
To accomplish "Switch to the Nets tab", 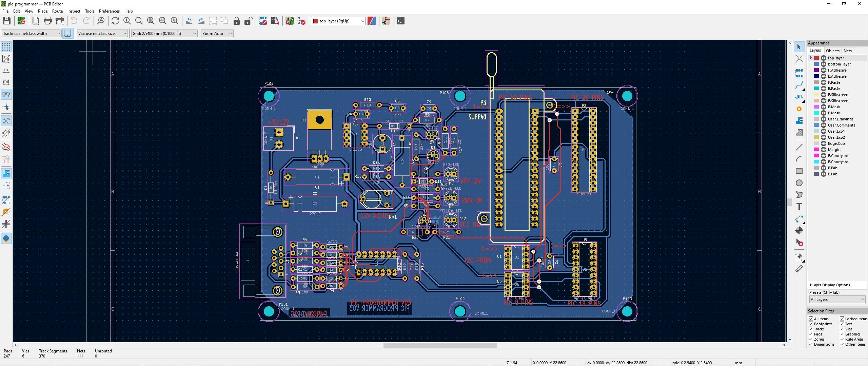I will click(x=847, y=51).
